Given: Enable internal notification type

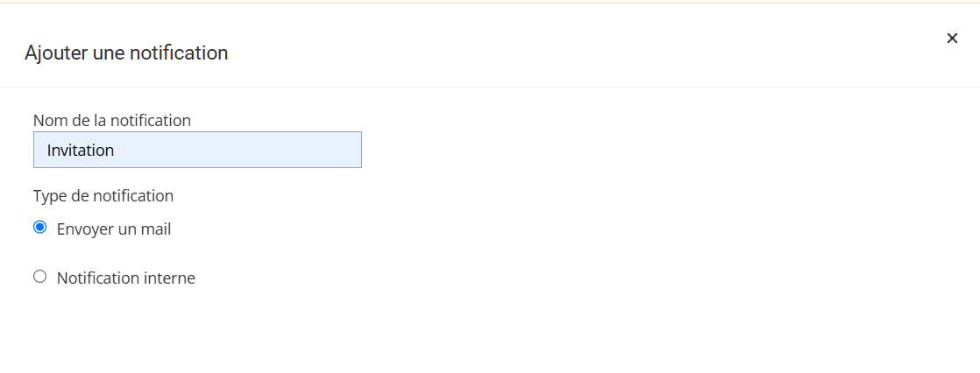Looking at the screenshot, I should click(39, 277).
